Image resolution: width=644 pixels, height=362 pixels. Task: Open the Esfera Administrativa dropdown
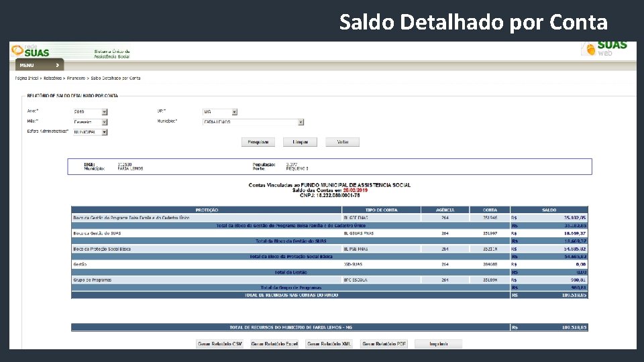[91, 132]
